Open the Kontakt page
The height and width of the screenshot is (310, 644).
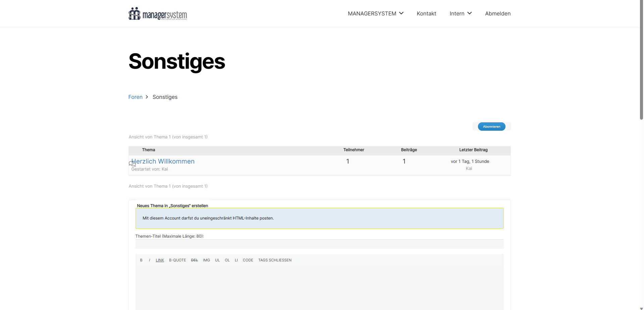point(426,13)
